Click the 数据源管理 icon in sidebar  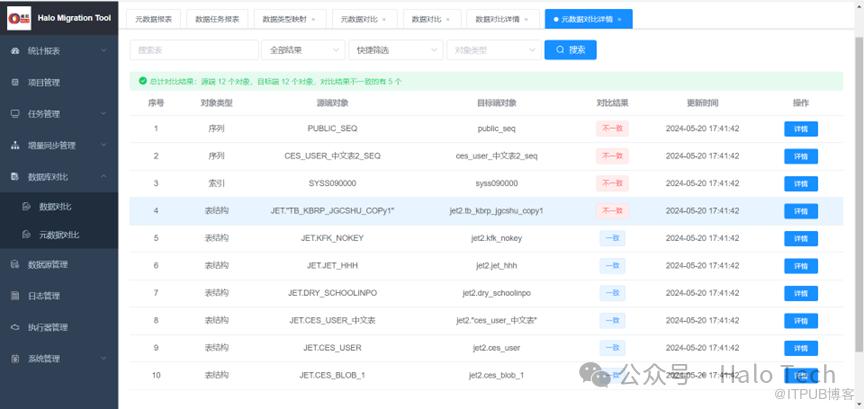[14, 265]
